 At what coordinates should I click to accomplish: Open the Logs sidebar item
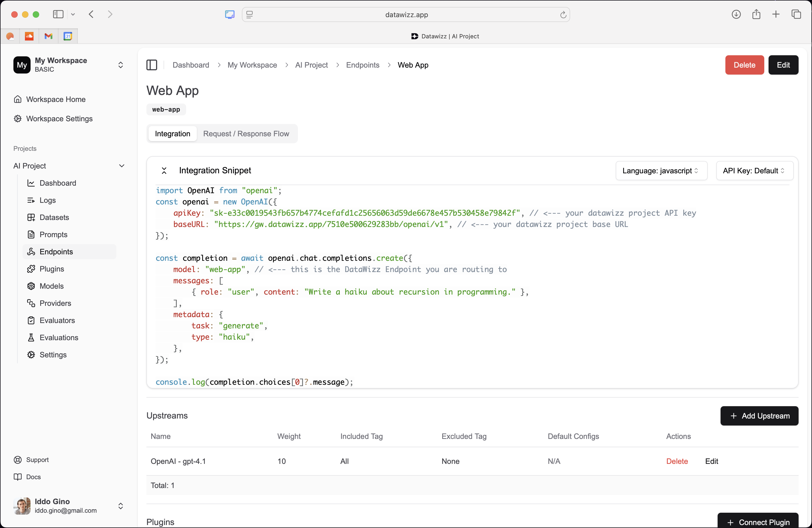click(47, 200)
